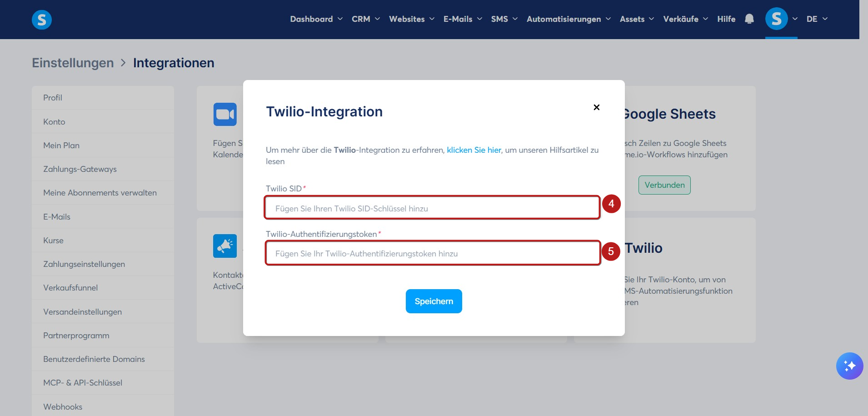Screen dimensions: 868x416
Task: Navigate to Einstellungen breadcrumb
Action: click(73, 63)
